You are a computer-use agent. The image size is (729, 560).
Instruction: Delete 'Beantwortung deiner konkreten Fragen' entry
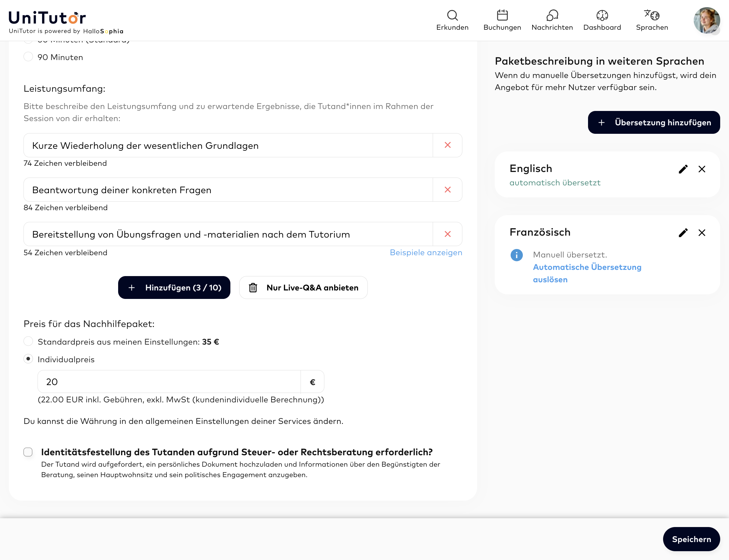[447, 190]
